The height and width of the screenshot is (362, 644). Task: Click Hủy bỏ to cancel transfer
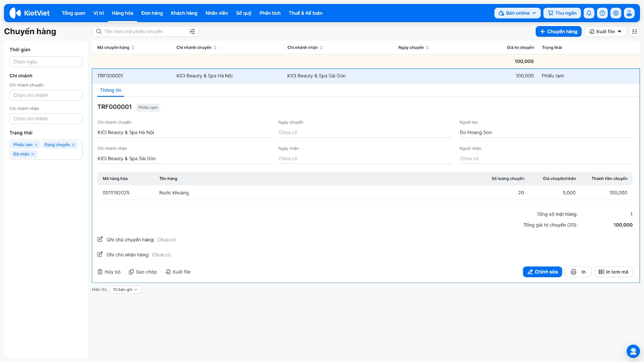[109, 272]
